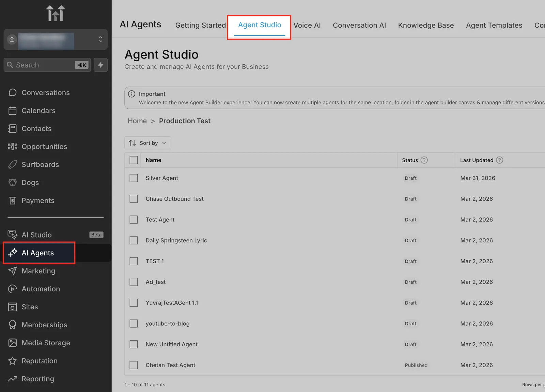This screenshot has width=545, height=392.
Task: Click the Published status of Chetan Test Agent
Action: click(x=416, y=365)
